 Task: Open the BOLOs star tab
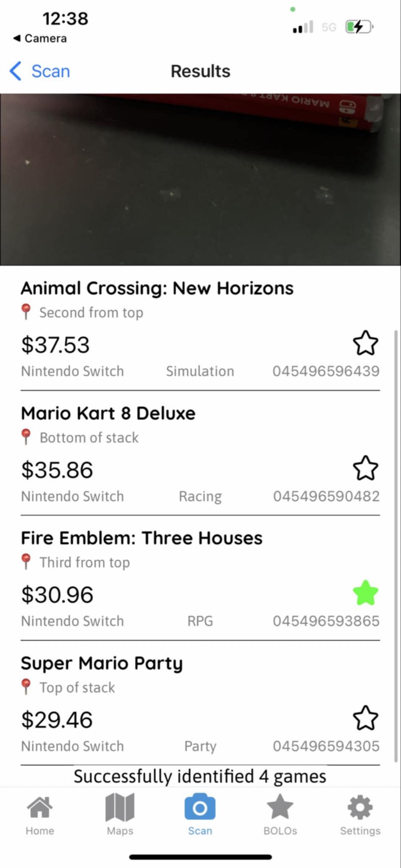pos(280,807)
